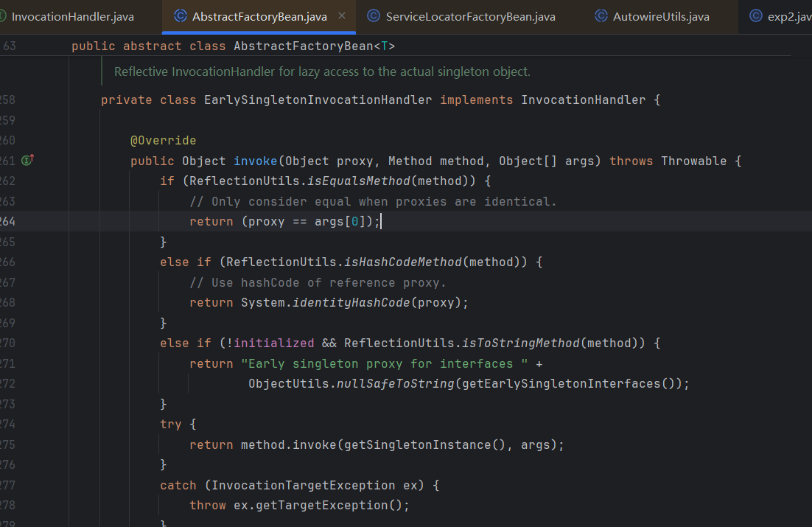Click the implemented-method gutter icon beside invoke
The image size is (812, 527).
pos(29,160)
